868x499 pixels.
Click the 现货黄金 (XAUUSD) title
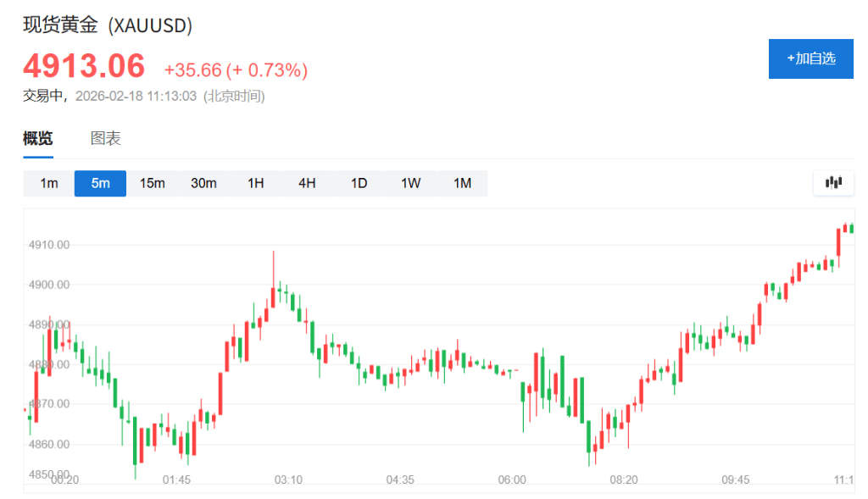(108, 25)
